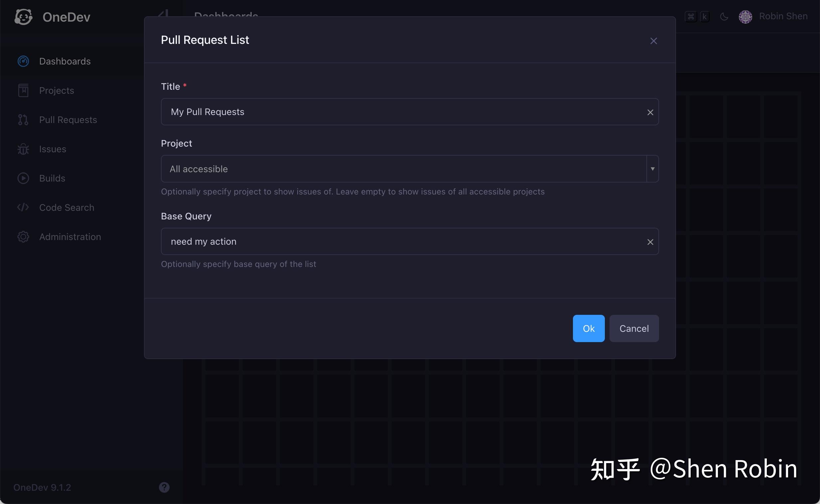Clear the Base Query field with its X
820x504 pixels.
(650, 242)
